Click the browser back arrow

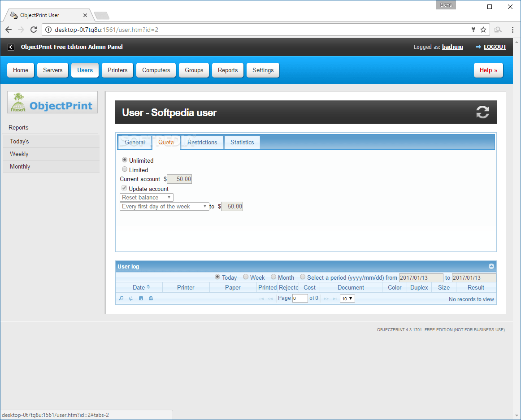9,30
